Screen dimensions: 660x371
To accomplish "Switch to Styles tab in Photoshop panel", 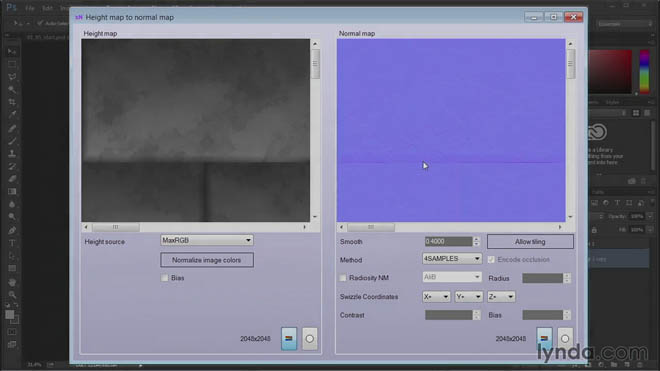I will pyautogui.click(x=612, y=102).
